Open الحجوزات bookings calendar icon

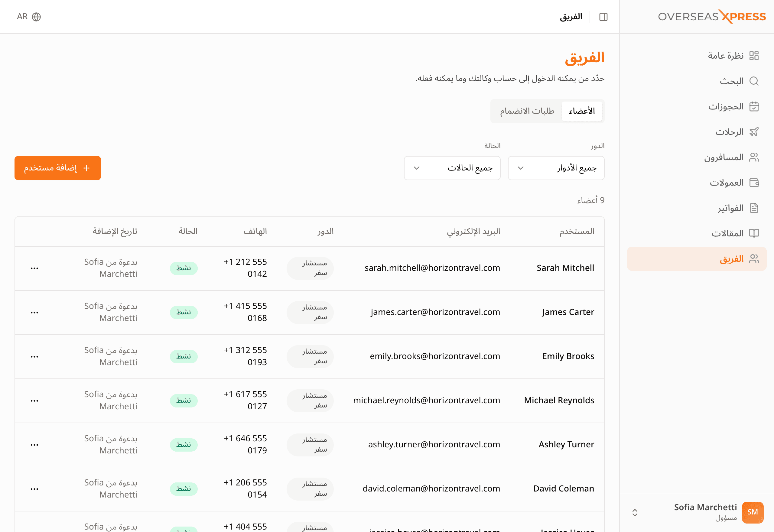[754, 106]
